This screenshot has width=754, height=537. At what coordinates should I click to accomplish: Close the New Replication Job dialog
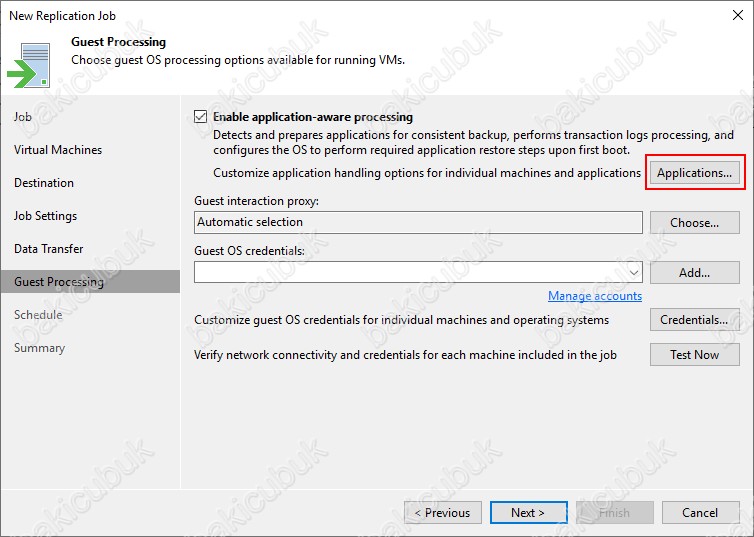click(x=738, y=15)
